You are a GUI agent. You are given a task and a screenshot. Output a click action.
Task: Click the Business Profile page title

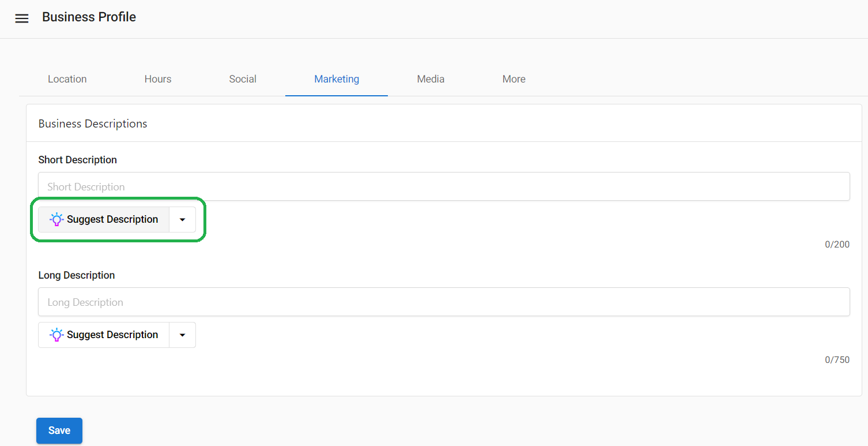89,17
